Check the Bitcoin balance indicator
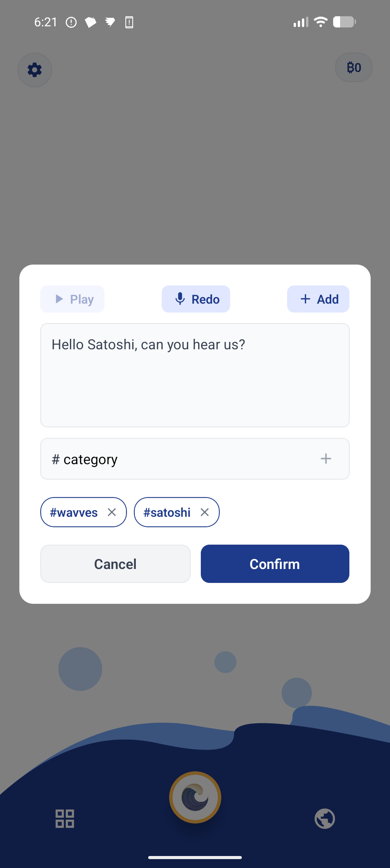 click(353, 67)
